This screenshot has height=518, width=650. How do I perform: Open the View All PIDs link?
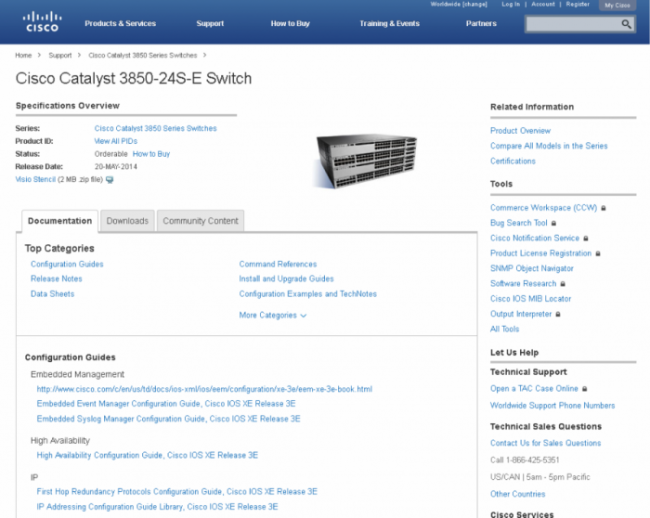[115, 142]
